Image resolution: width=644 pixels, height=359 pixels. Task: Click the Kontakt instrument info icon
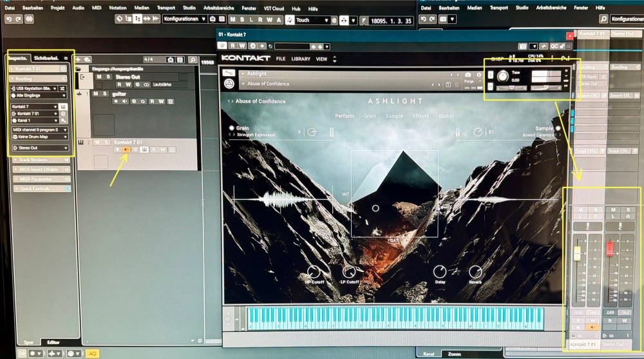(478, 74)
